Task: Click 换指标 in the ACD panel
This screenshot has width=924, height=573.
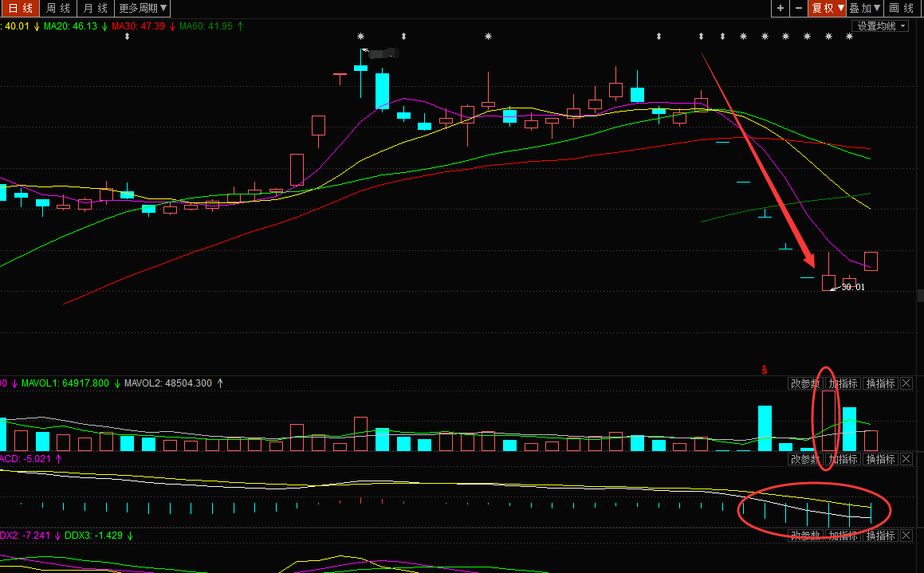Action: [x=880, y=459]
